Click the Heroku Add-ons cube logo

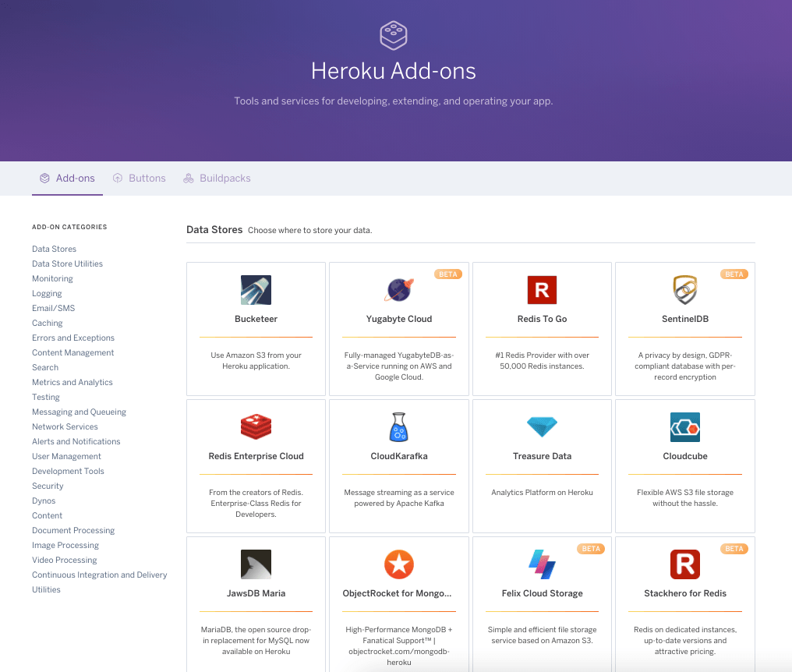pos(394,35)
